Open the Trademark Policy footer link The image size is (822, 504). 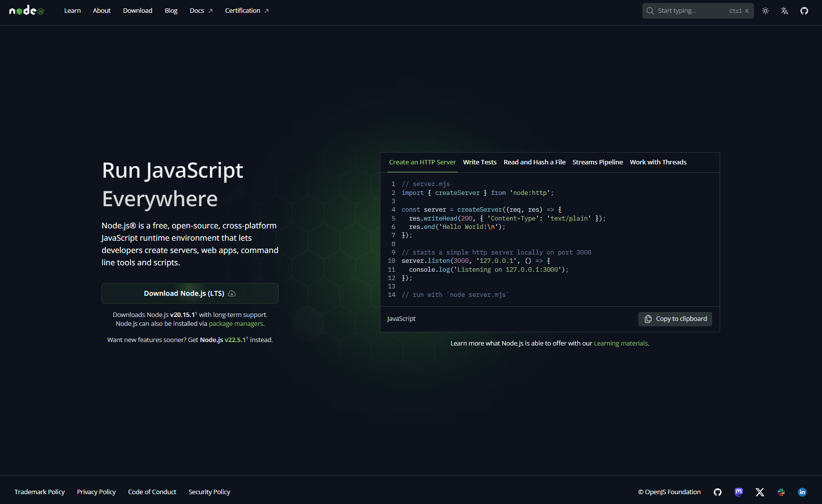[x=39, y=492]
